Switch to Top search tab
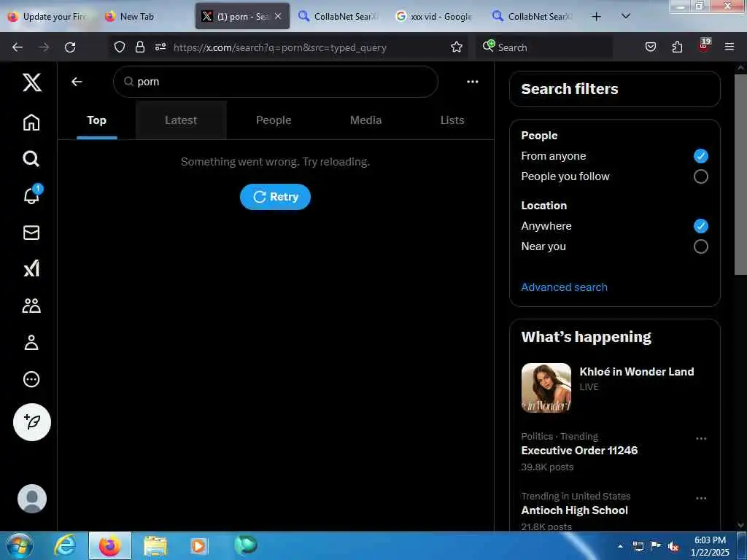The height and width of the screenshot is (560, 747). pos(97,120)
